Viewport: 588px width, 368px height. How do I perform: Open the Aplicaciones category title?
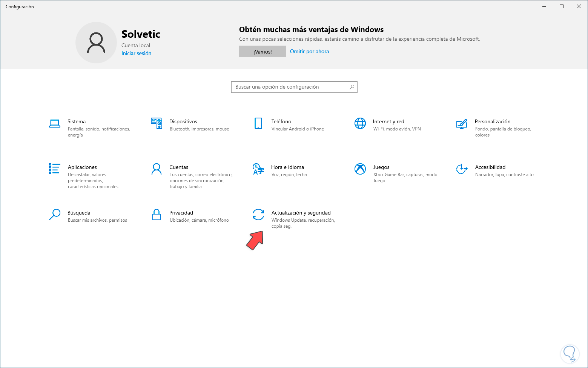[82, 167]
